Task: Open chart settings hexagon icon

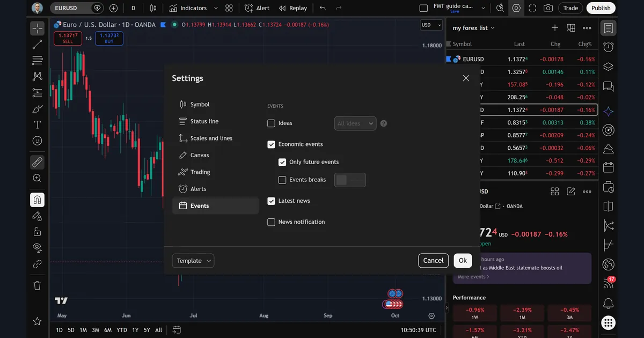Action: click(516, 8)
